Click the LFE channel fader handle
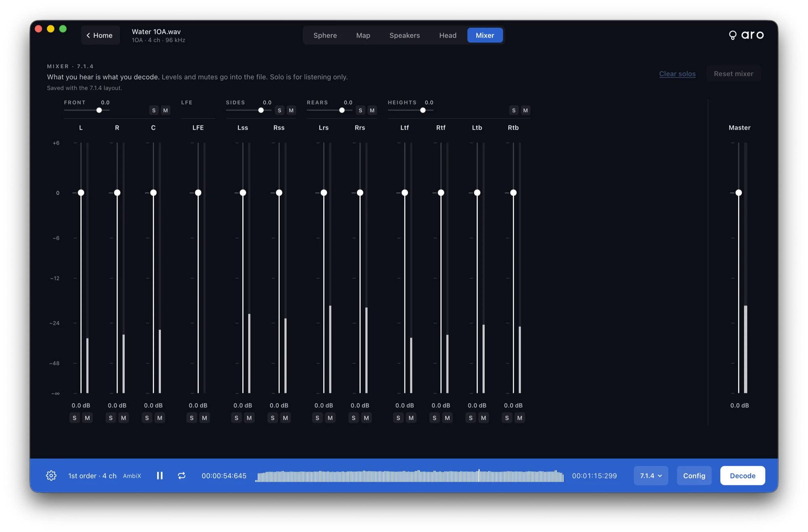The height and width of the screenshot is (532, 808). (x=198, y=193)
